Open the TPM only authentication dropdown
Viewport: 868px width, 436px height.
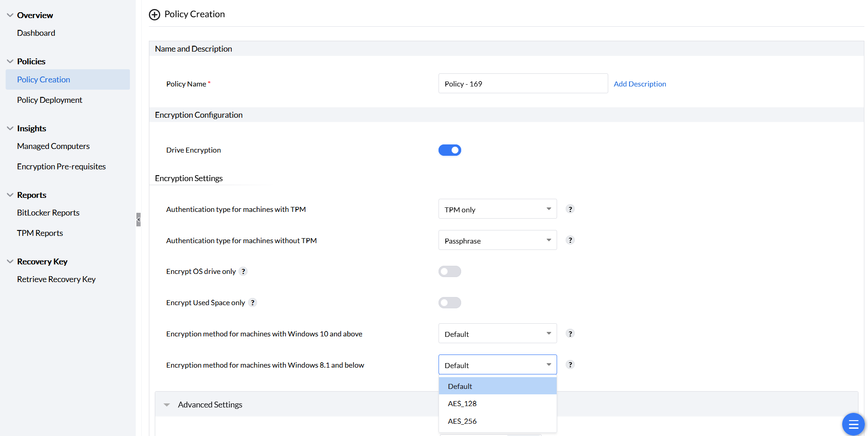tap(497, 209)
